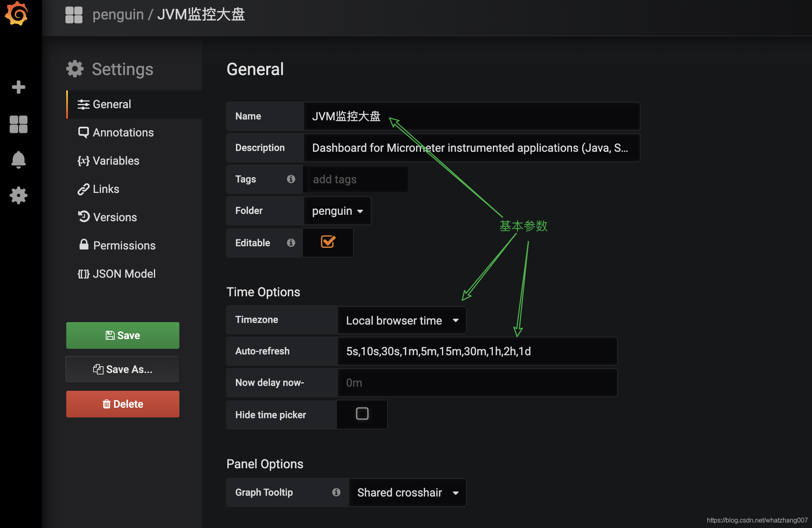Click the Tags info icon
This screenshot has width=812, height=528.
[x=291, y=179]
